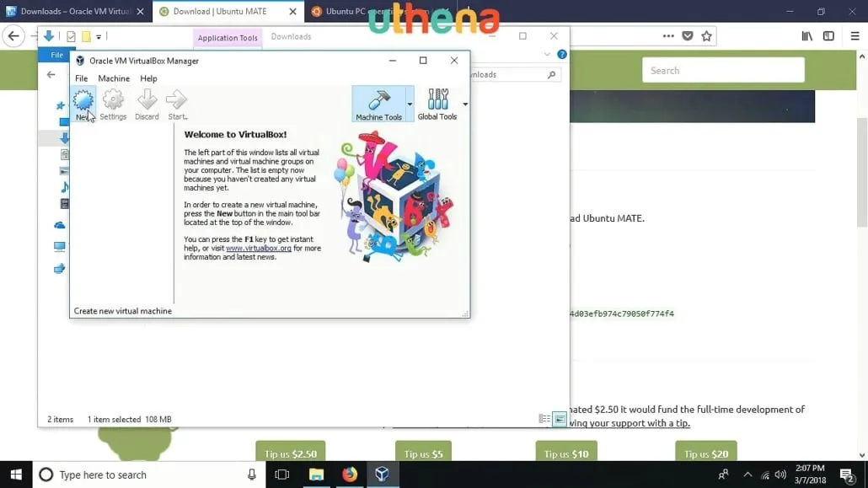The image size is (868, 488).
Task: Expand File Explorer ribbon chevron
Action: [x=547, y=54]
